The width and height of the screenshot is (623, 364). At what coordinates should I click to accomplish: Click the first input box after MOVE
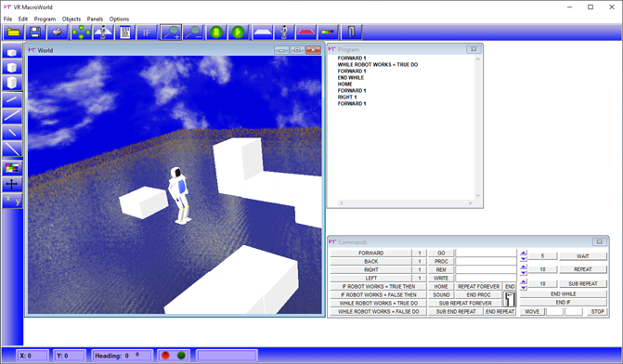coord(554,312)
